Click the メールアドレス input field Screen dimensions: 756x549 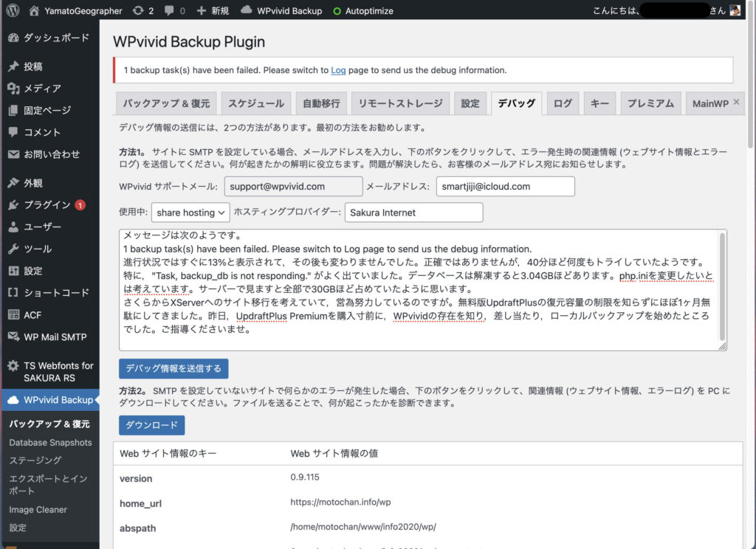tap(505, 187)
